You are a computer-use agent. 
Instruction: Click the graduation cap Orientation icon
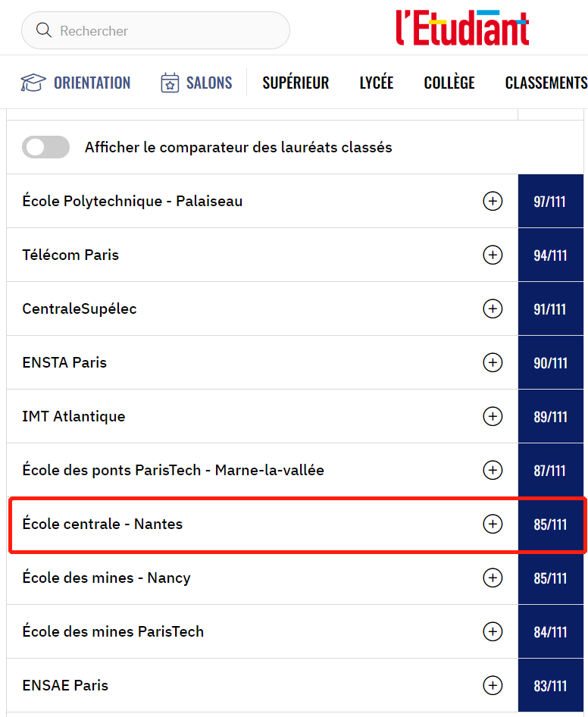click(x=33, y=83)
